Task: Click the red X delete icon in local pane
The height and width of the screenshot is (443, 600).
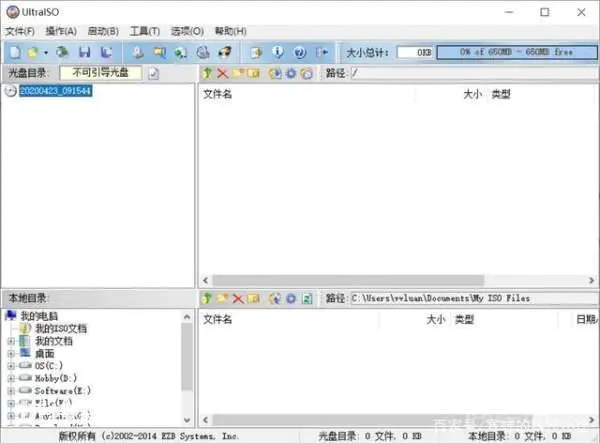Action: click(238, 298)
